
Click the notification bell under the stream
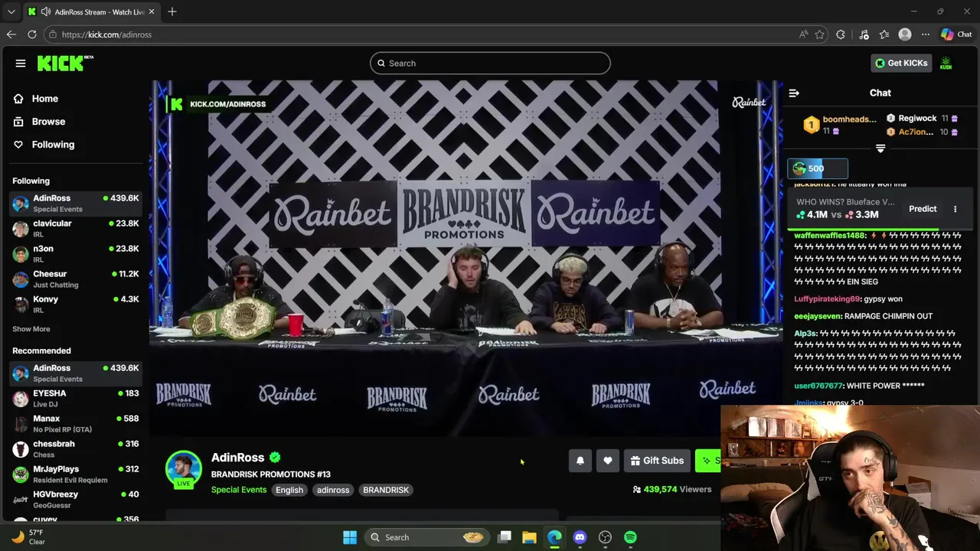pyautogui.click(x=580, y=461)
